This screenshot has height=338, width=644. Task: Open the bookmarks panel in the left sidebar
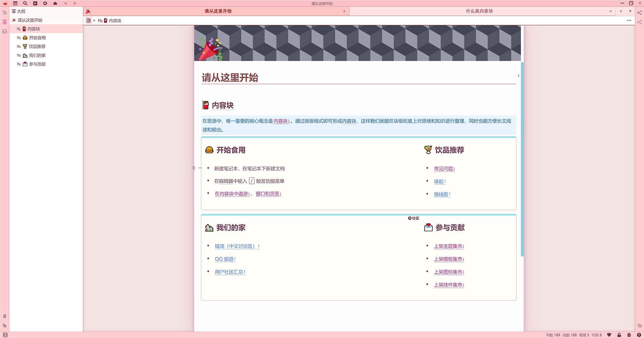(x=5, y=316)
